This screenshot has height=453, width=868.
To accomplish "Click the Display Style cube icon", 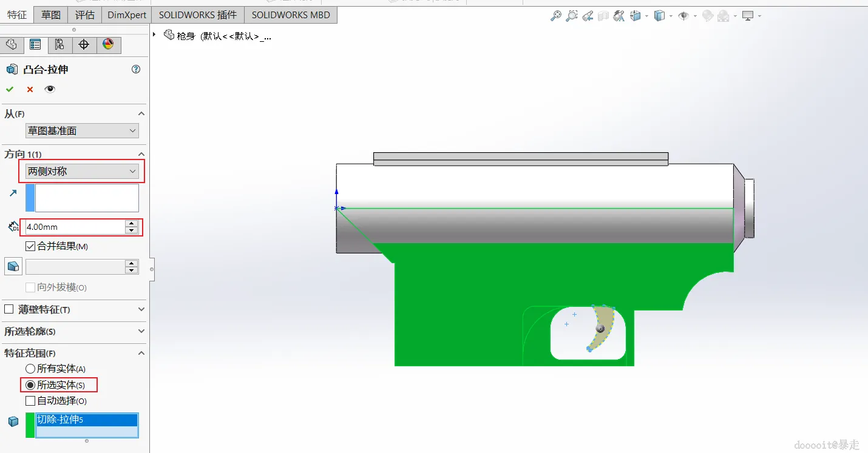I will point(660,16).
